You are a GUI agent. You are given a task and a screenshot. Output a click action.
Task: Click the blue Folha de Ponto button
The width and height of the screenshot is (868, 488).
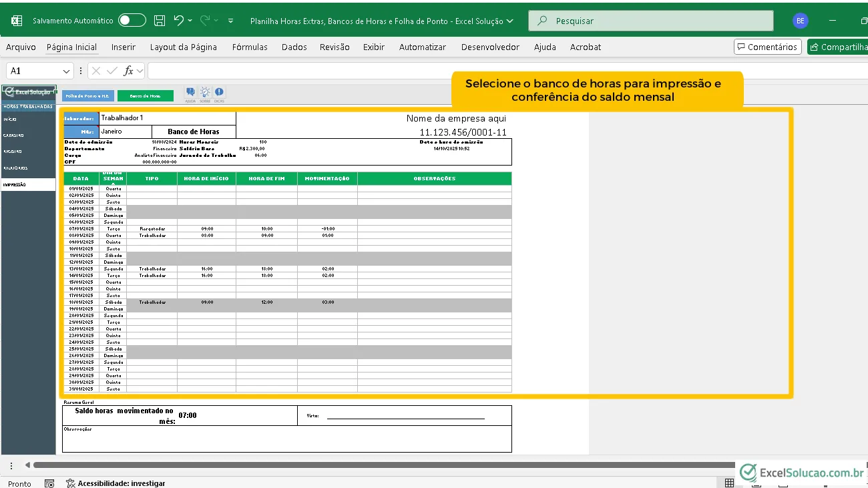88,95
